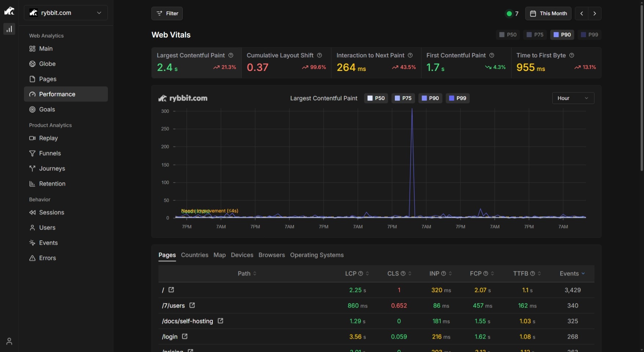Open Funnels in the sidebar
644x352 pixels.
pyautogui.click(x=50, y=153)
